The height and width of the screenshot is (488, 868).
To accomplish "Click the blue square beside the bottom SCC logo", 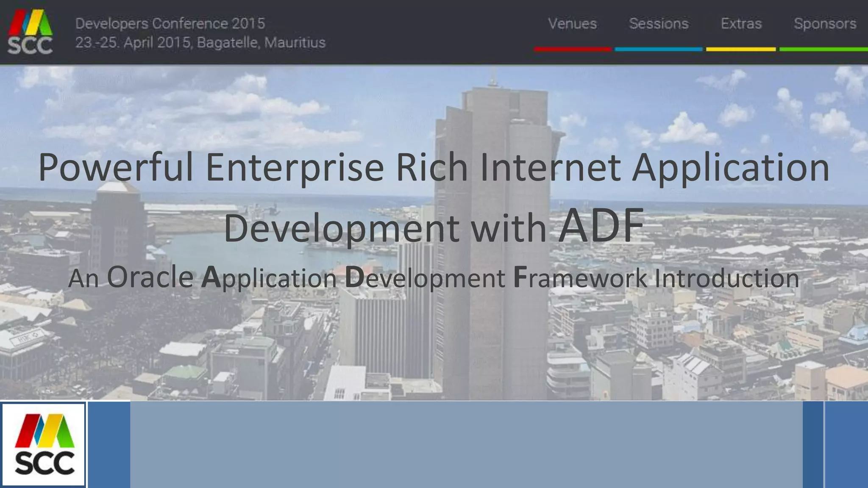I will (109, 444).
